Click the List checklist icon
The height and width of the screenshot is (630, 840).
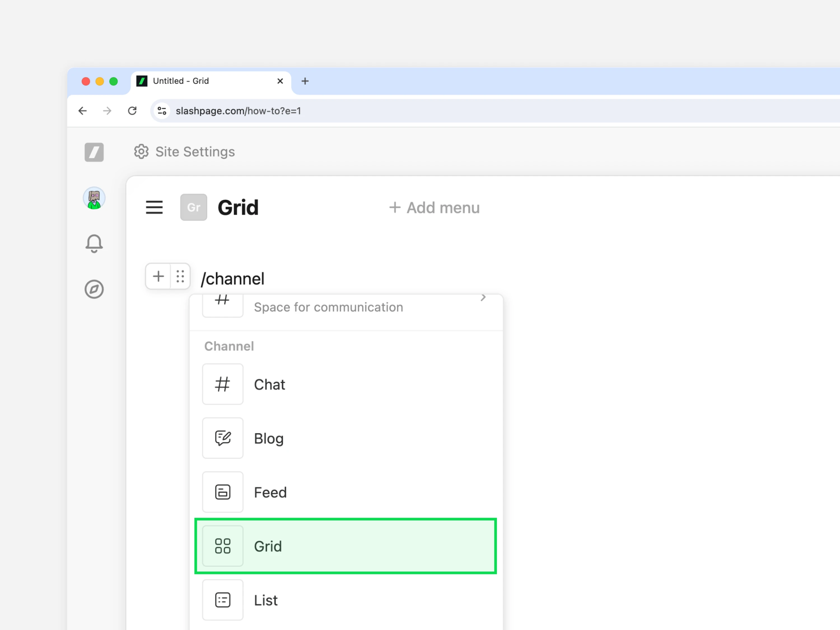point(223,600)
